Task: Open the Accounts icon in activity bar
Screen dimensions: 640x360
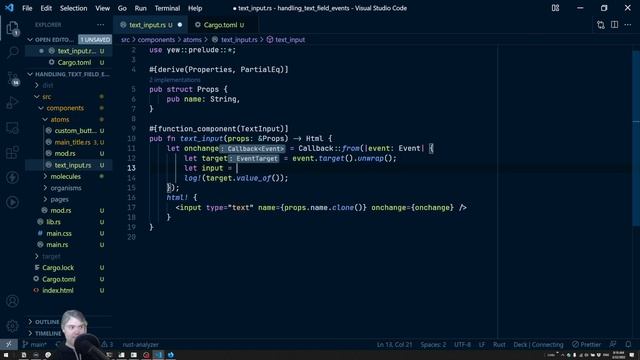Action: (12, 301)
